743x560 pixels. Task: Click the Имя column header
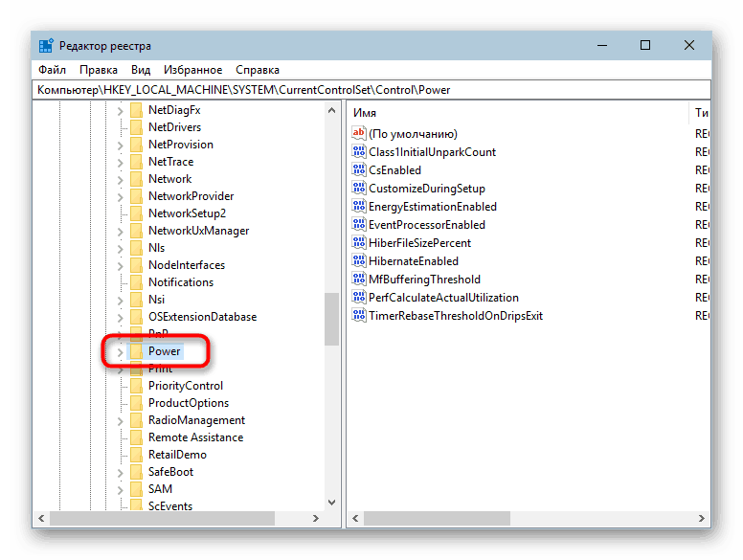518,113
